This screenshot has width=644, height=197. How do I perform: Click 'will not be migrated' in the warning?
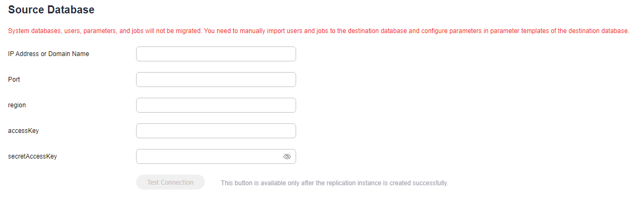point(171,31)
